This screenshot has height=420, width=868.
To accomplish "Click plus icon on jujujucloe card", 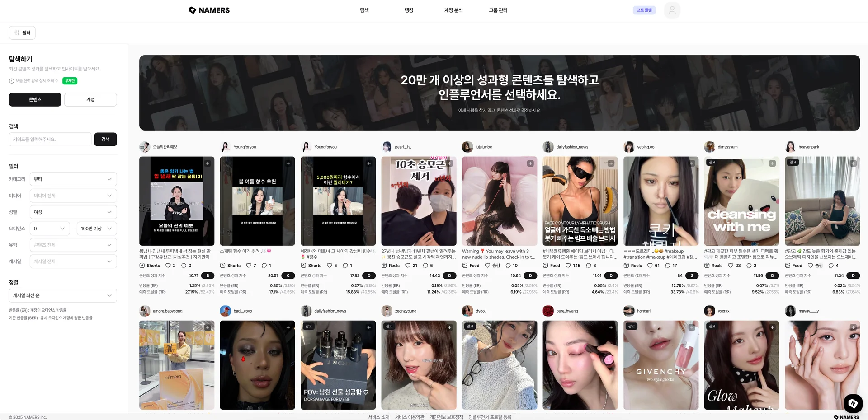I will pos(530,163).
